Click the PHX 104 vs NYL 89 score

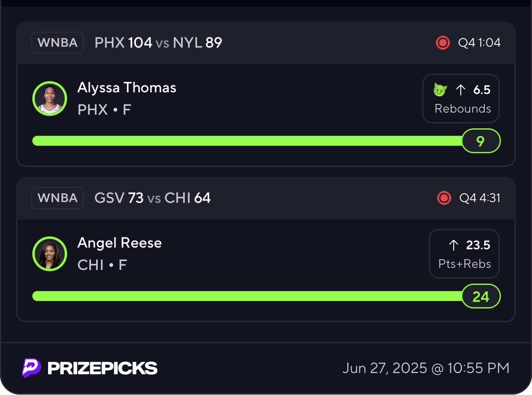click(158, 43)
